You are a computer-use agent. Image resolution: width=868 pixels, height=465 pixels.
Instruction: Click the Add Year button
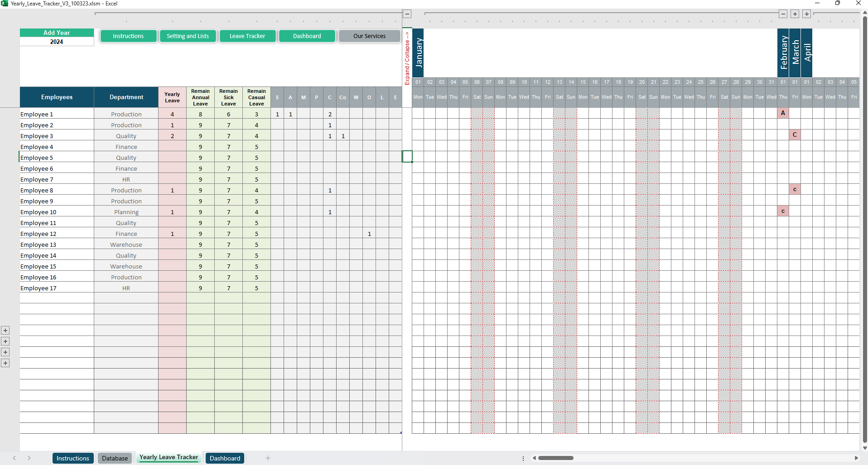point(57,33)
